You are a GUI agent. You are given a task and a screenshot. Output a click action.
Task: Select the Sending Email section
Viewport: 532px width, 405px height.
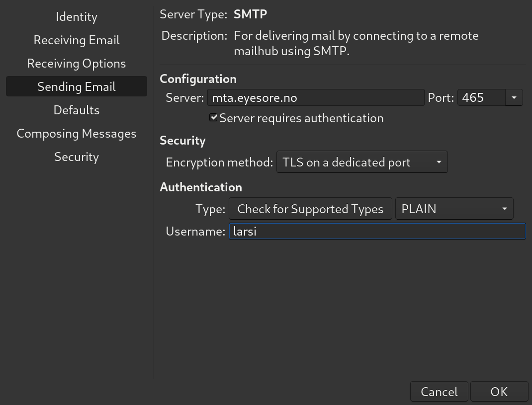77,86
